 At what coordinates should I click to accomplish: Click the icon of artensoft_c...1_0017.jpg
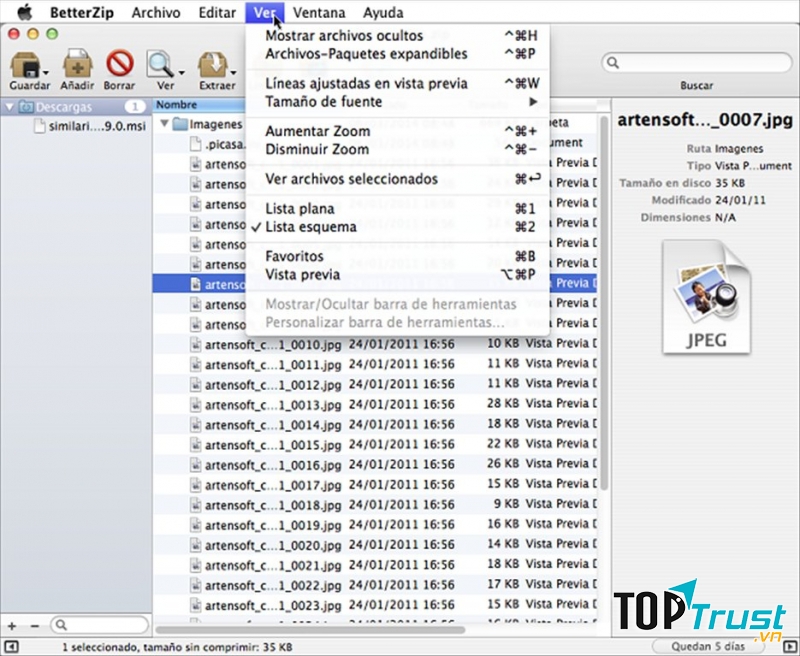195,485
